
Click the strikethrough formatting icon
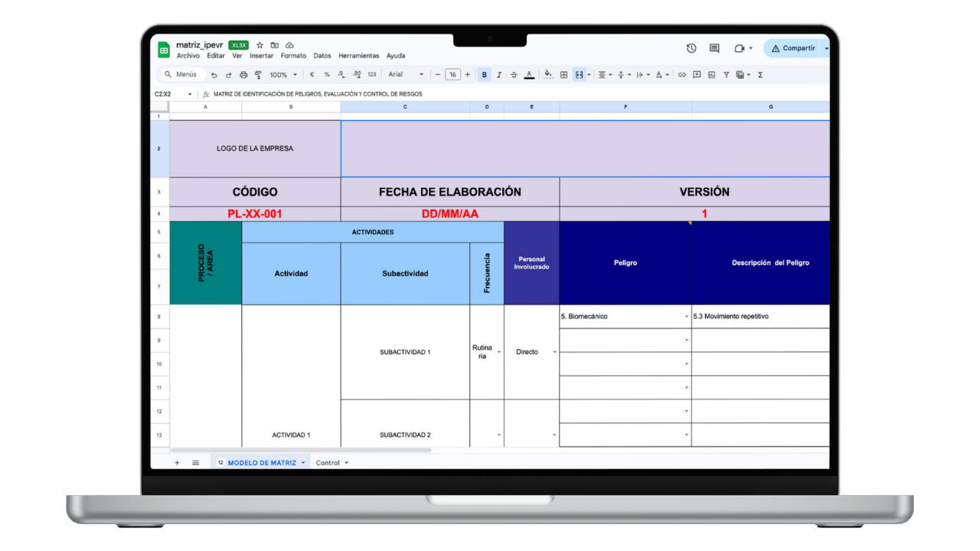coord(514,74)
